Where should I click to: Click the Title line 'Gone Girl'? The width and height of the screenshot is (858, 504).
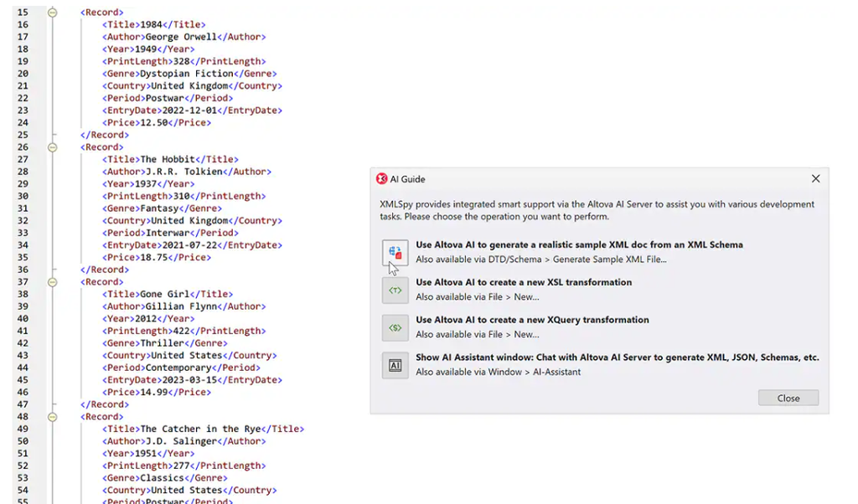coord(168,294)
